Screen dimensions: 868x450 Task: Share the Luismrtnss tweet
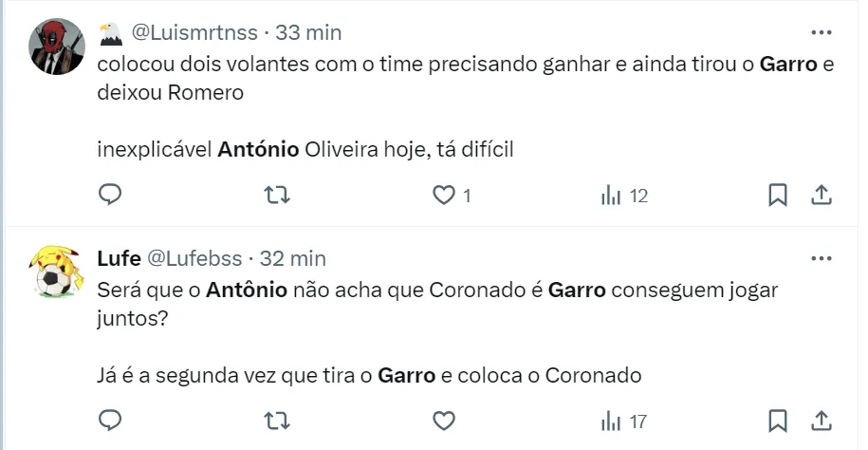(822, 196)
